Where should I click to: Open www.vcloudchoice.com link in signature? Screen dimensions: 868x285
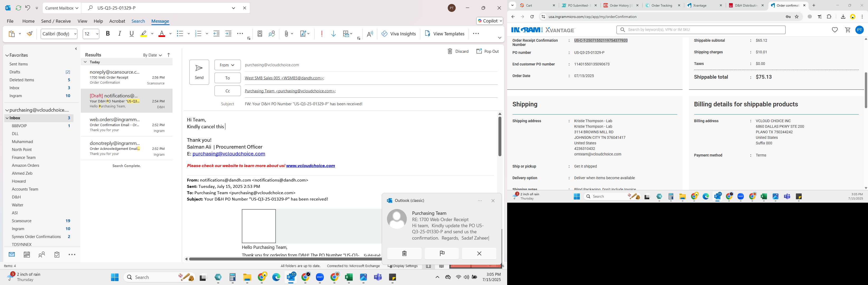pyautogui.click(x=310, y=165)
